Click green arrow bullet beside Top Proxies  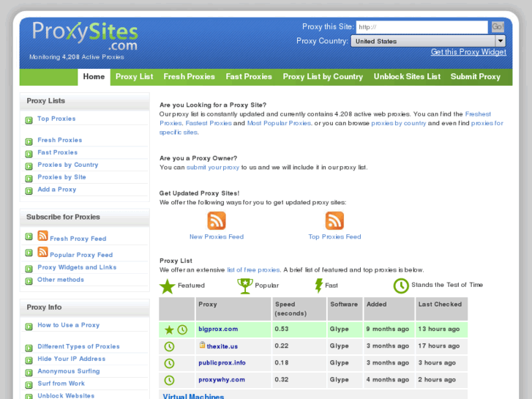pos(29,120)
